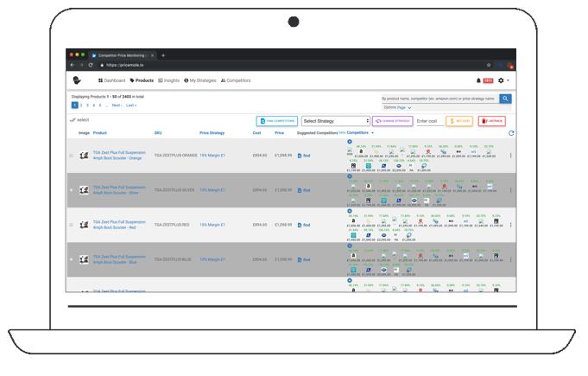588x376 pixels.
Task: Add competitor plus icon in Orange row
Action: pos(350,142)
